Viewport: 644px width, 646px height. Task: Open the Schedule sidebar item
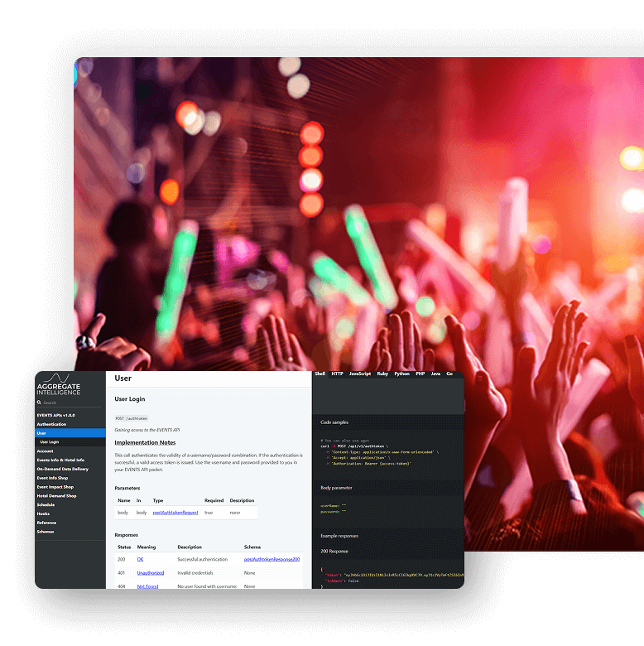click(x=46, y=504)
